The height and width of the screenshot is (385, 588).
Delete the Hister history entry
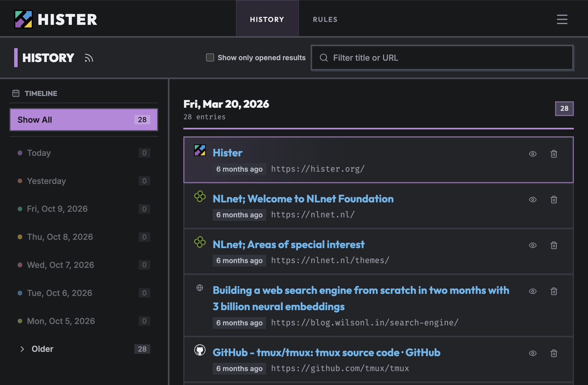[x=554, y=154]
